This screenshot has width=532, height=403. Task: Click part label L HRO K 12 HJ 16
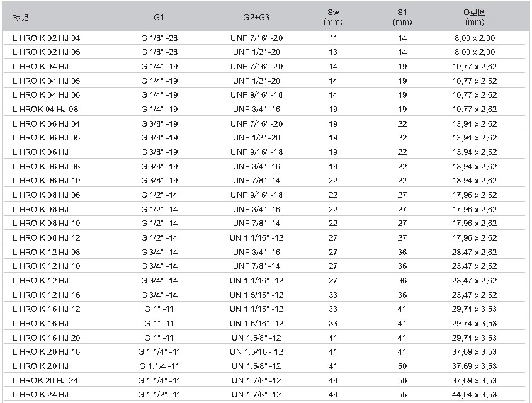coord(46,295)
